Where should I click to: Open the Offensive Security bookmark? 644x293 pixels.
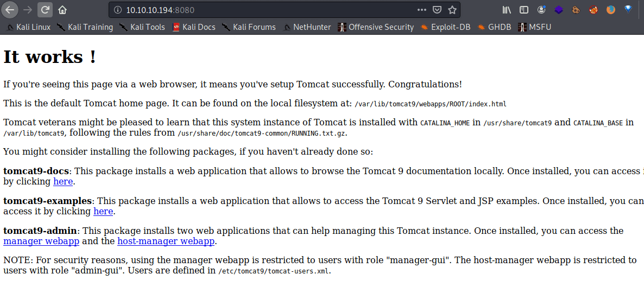pyautogui.click(x=375, y=27)
